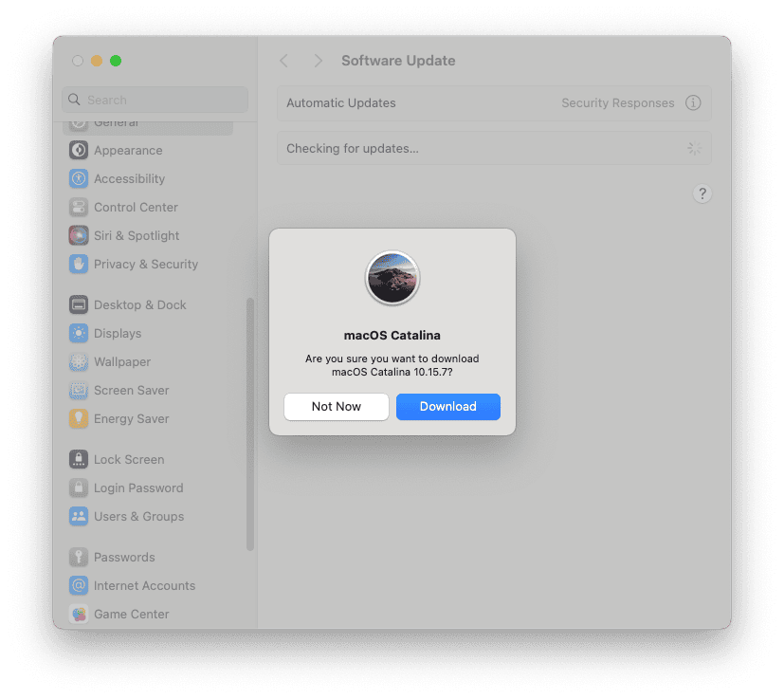
Task: Select Privacy & Security label
Action: tap(146, 265)
